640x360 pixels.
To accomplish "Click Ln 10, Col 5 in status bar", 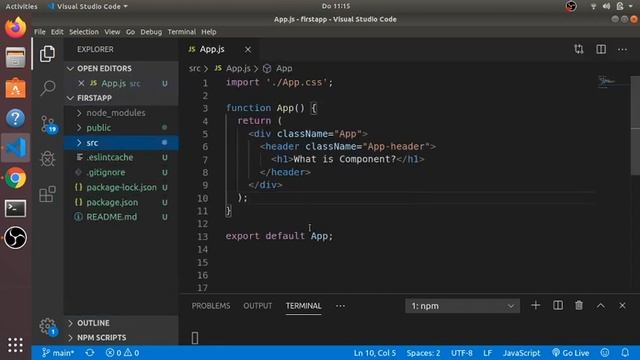I will (374, 353).
